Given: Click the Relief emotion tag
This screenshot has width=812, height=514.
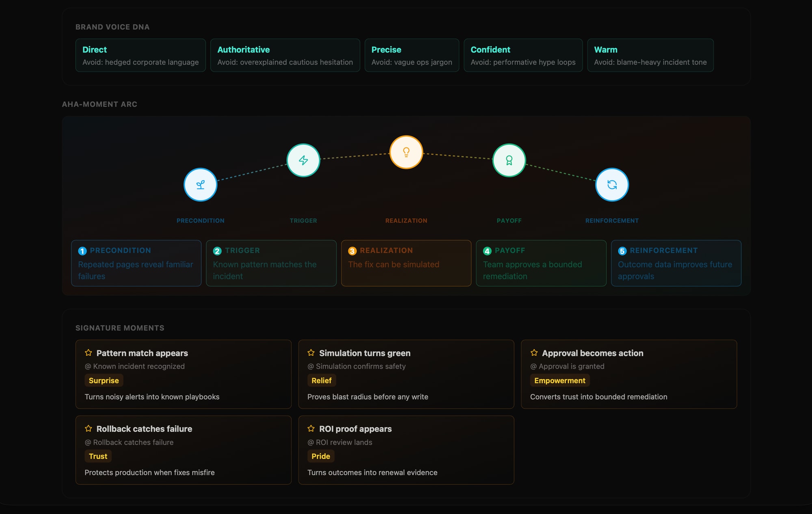Looking at the screenshot, I should pos(322,380).
